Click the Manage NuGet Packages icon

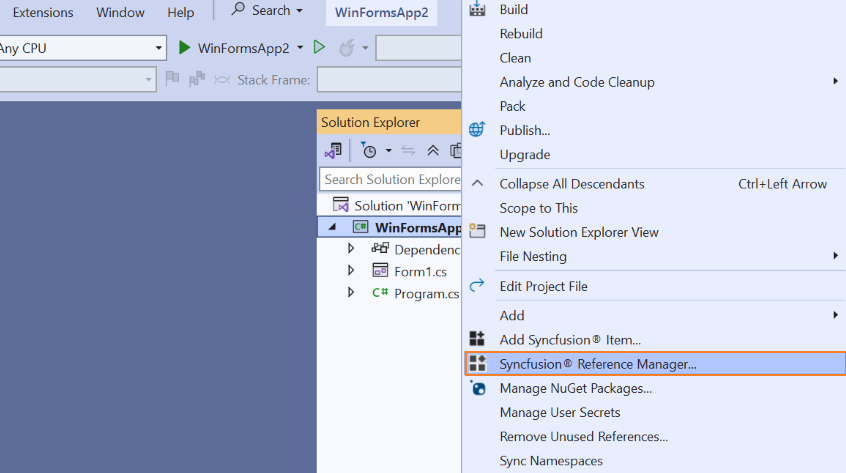point(477,388)
